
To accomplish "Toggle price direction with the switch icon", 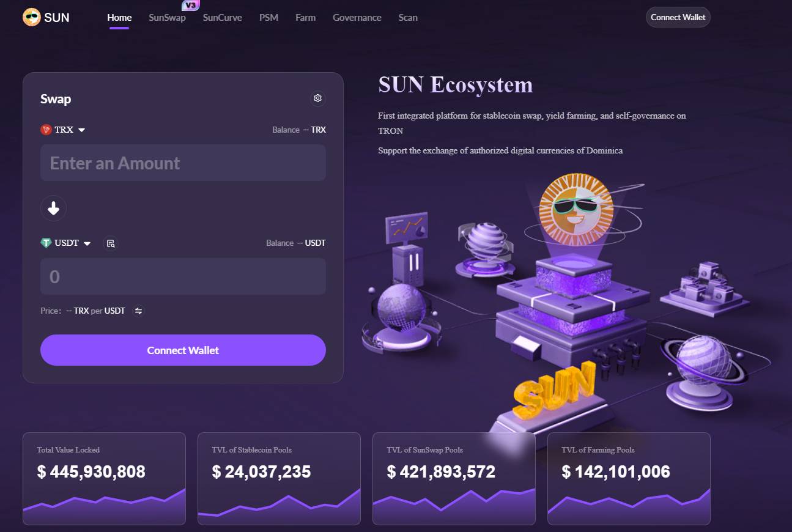I will [x=138, y=311].
